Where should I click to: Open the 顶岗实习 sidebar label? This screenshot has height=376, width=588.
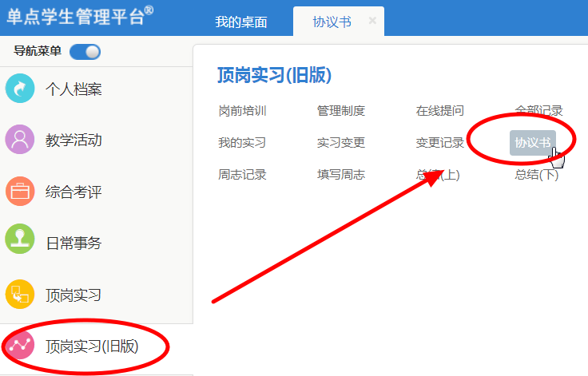point(73,295)
